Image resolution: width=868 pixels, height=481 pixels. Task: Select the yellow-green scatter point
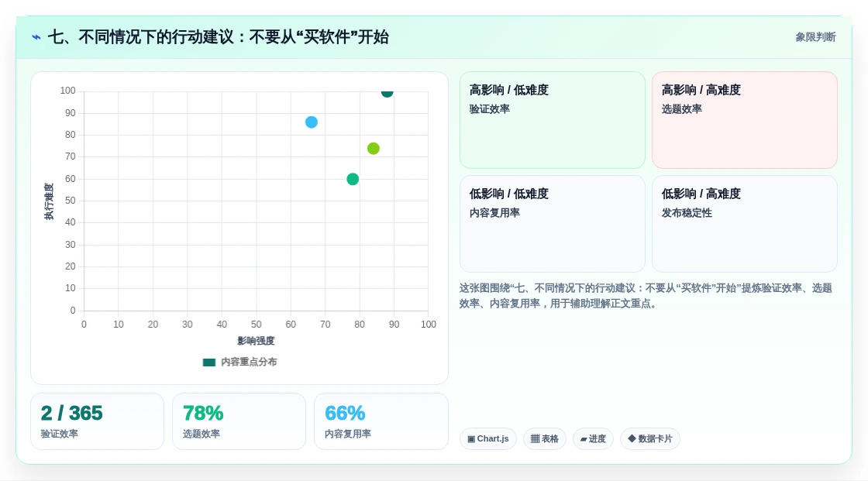[373, 149]
